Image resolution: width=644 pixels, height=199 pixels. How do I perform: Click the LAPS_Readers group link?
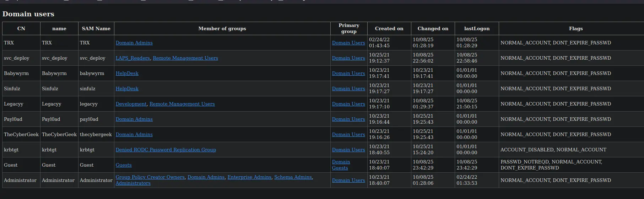click(x=132, y=58)
